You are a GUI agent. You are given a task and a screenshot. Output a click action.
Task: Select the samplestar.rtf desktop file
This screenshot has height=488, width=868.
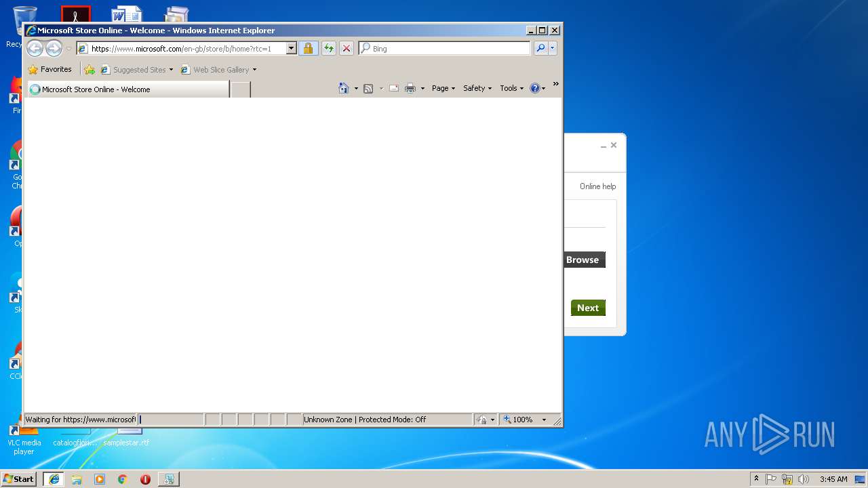tap(126, 437)
